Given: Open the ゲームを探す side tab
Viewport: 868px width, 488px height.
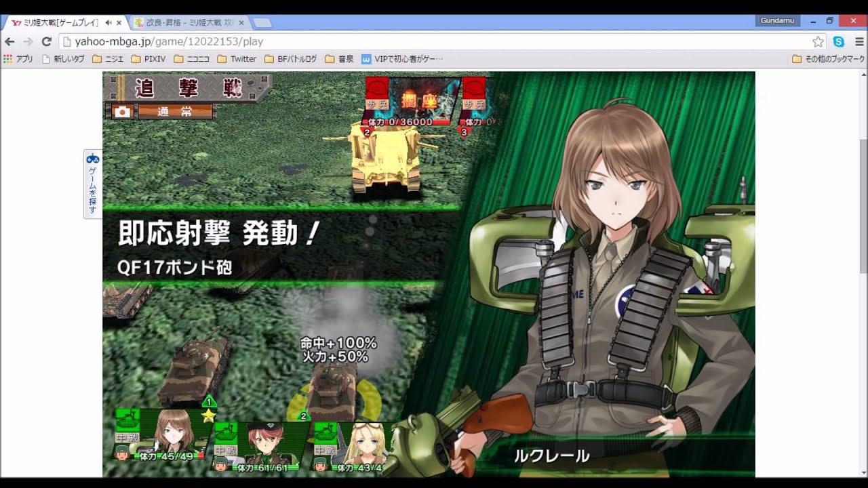Looking at the screenshot, I should click(x=93, y=184).
